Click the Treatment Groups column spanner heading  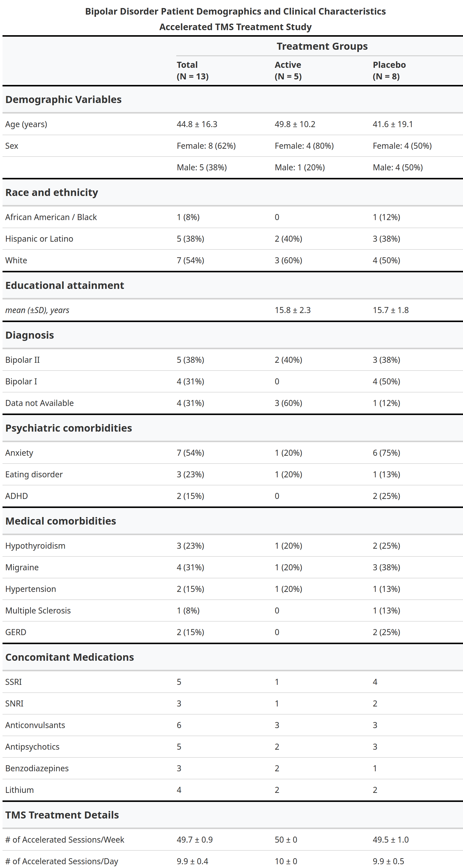[322, 46]
